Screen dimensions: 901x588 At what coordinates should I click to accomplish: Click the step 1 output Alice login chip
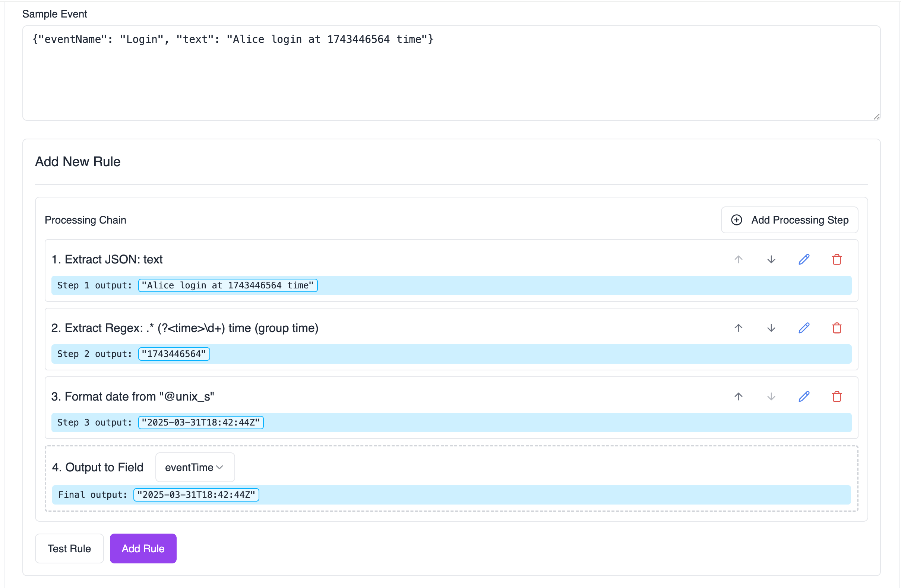pyautogui.click(x=228, y=285)
